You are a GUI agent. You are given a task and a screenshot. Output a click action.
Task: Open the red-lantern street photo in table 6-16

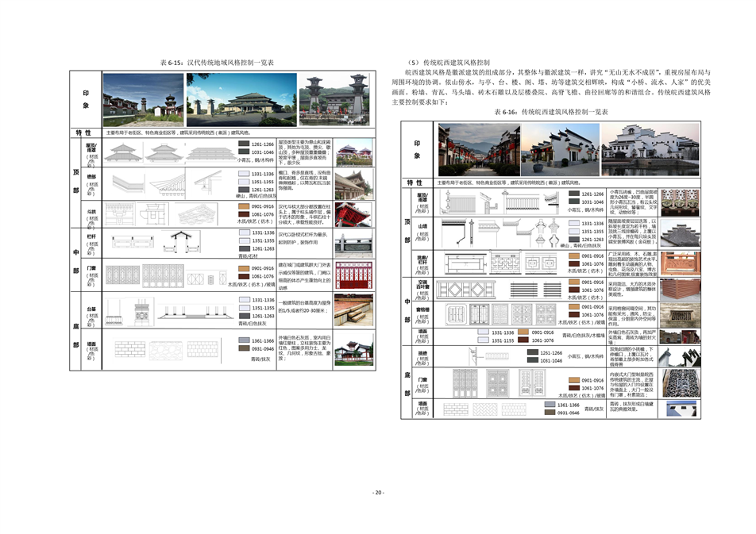coord(480,149)
